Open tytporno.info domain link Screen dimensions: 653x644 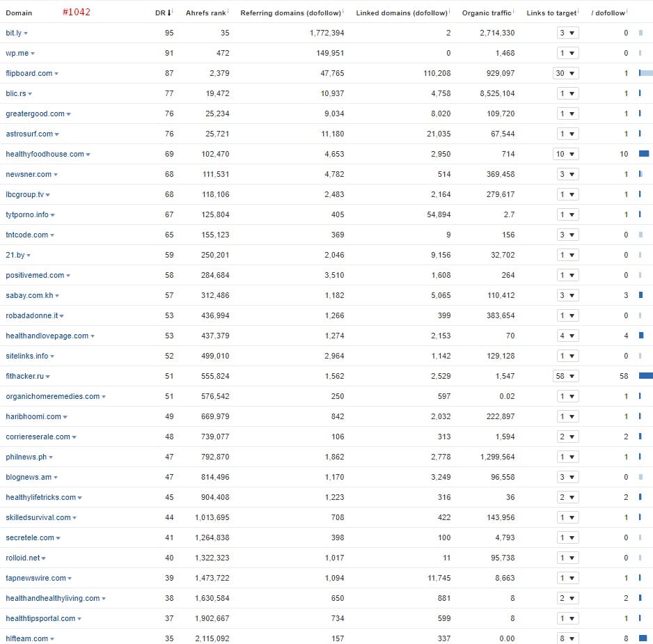pos(27,215)
